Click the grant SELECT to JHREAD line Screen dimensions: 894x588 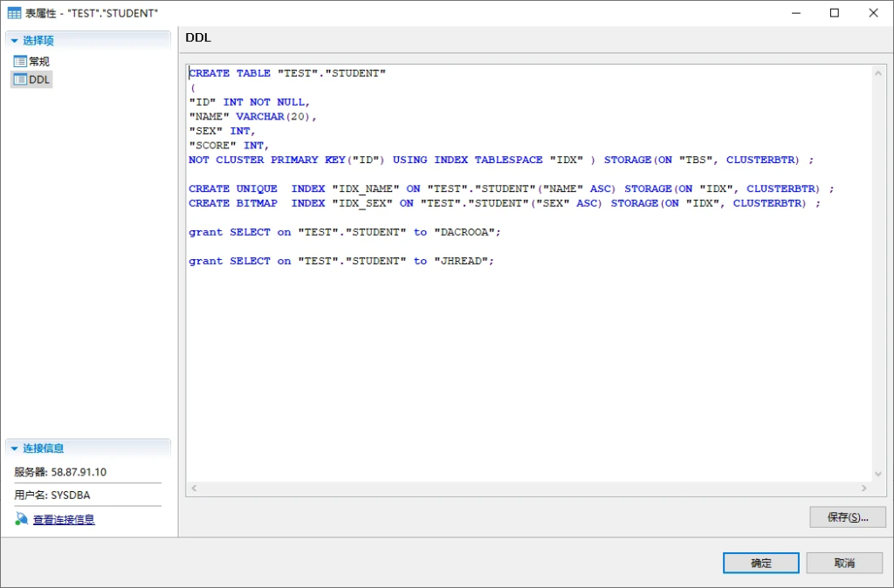point(341,261)
